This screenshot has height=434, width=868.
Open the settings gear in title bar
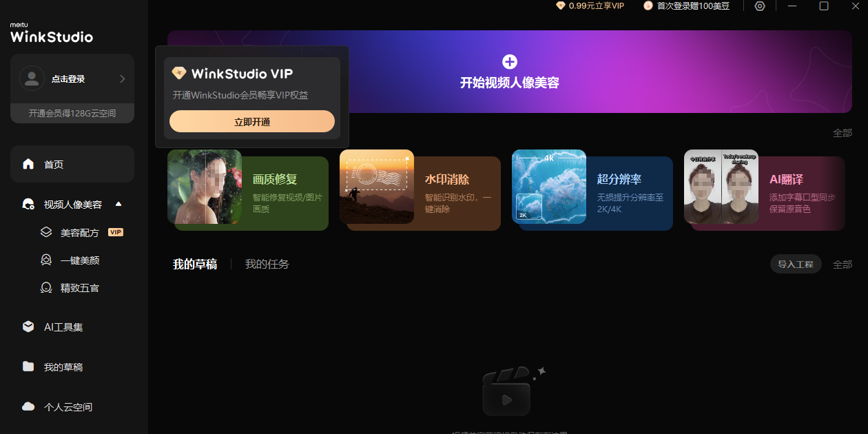coord(759,6)
